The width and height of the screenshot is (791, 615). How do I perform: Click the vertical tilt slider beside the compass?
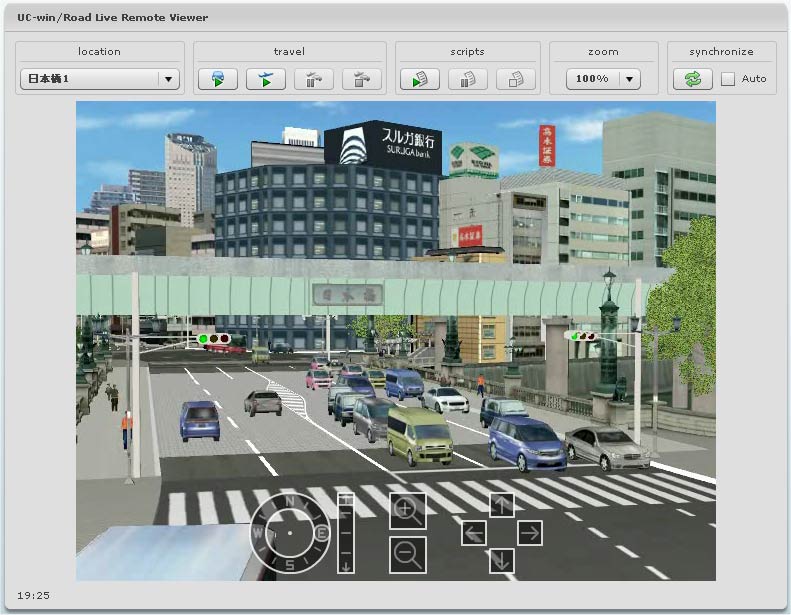click(346, 532)
